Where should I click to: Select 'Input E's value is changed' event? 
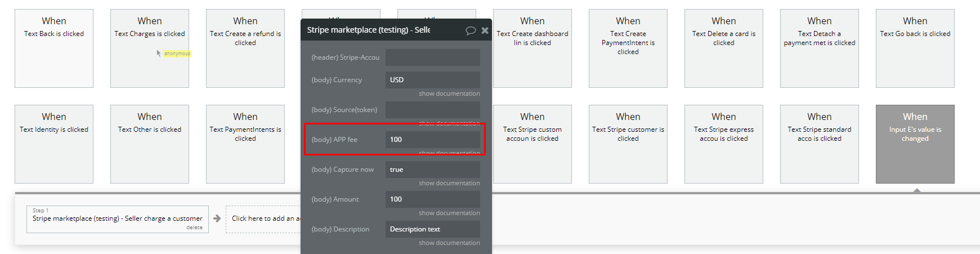coord(915,144)
